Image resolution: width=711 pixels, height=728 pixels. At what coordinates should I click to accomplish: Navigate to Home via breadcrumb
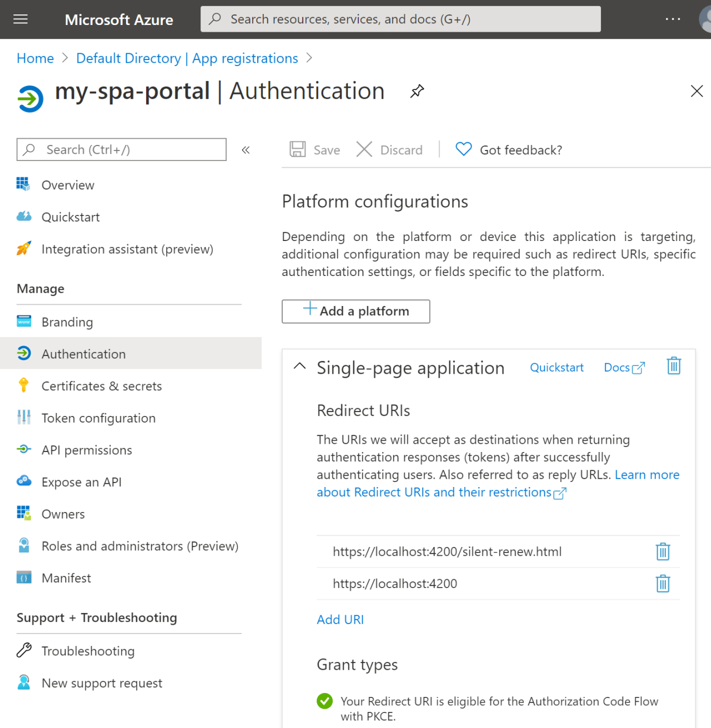click(35, 58)
